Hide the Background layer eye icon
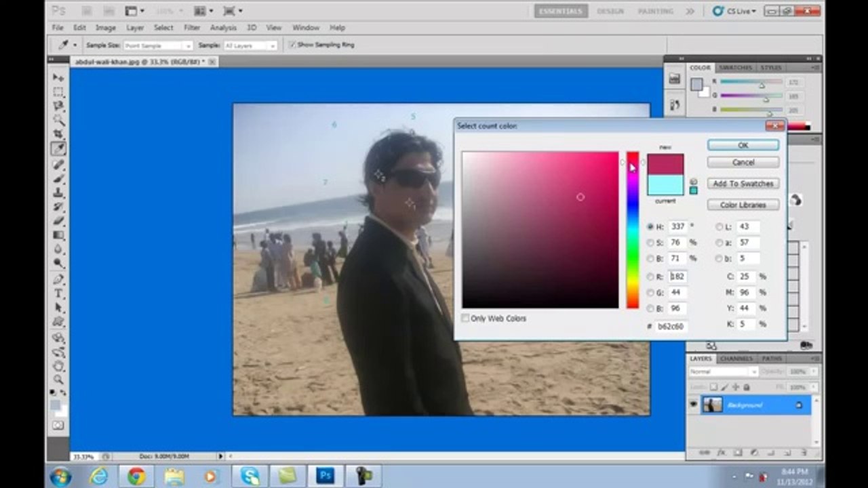868x488 pixels. 693,405
